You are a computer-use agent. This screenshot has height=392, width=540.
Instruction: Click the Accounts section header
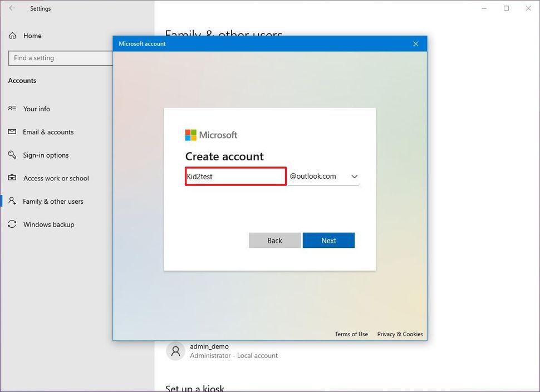22,81
